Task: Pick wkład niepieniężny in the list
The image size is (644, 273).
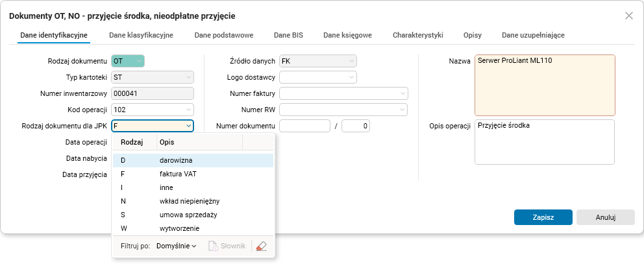Action: coord(190,201)
